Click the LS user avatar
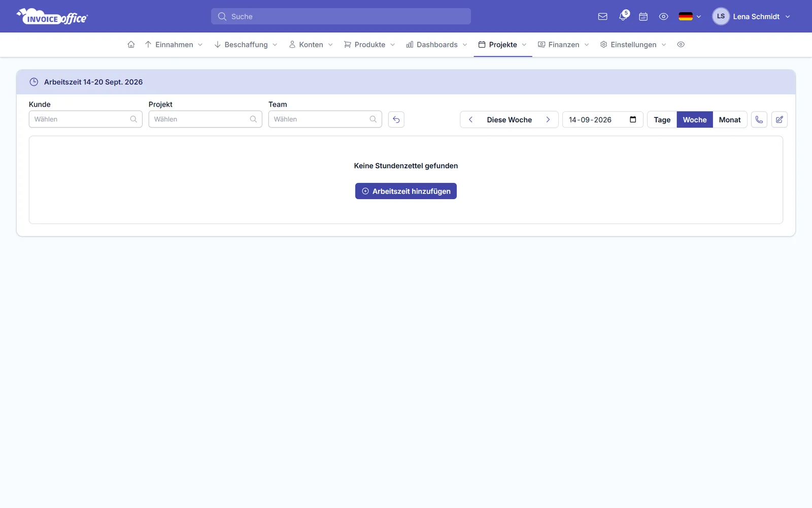Image resolution: width=812 pixels, height=508 pixels. [x=721, y=16]
